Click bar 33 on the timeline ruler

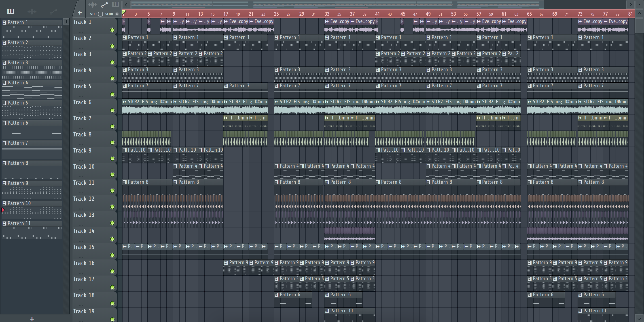327,14
